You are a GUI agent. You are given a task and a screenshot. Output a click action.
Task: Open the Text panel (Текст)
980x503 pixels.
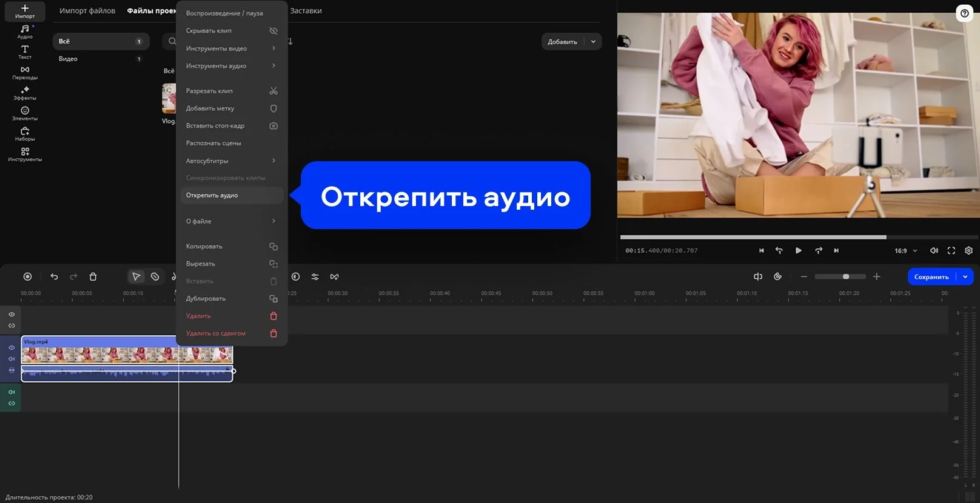tap(25, 52)
